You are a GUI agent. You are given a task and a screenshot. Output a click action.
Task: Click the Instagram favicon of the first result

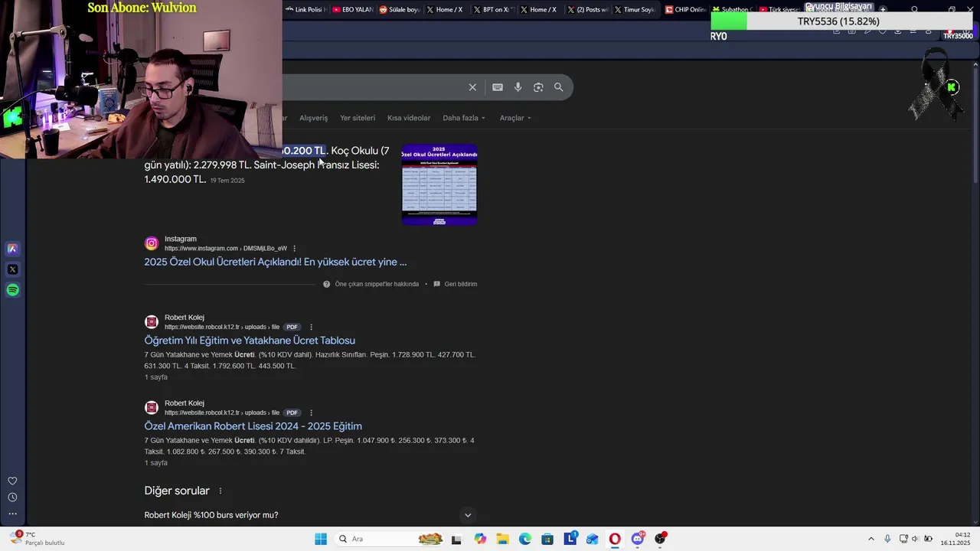[x=152, y=243]
